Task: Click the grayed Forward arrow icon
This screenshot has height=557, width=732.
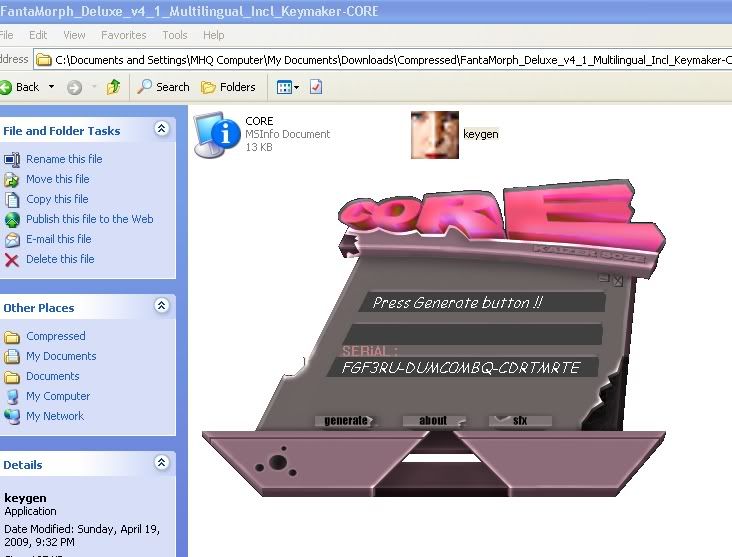Action: (x=74, y=87)
